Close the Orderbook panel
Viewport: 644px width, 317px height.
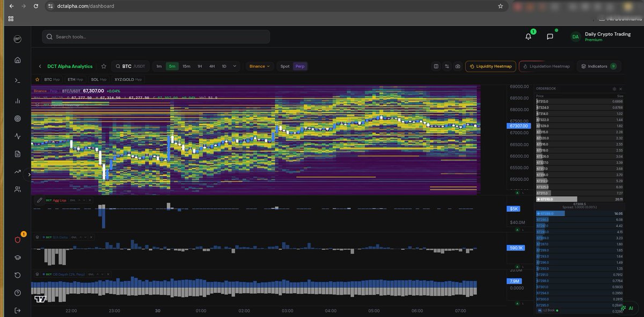click(x=621, y=89)
